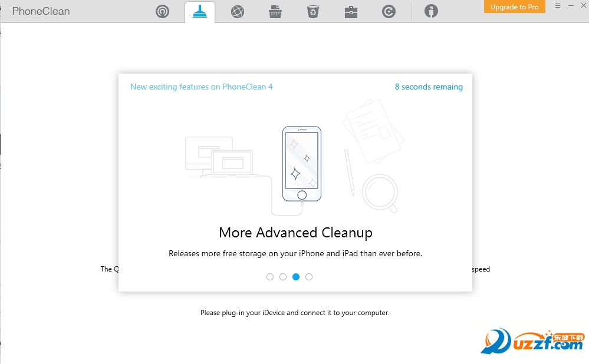Open the System Clean recycle bin icon
The image size is (589, 364).
[313, 12]
